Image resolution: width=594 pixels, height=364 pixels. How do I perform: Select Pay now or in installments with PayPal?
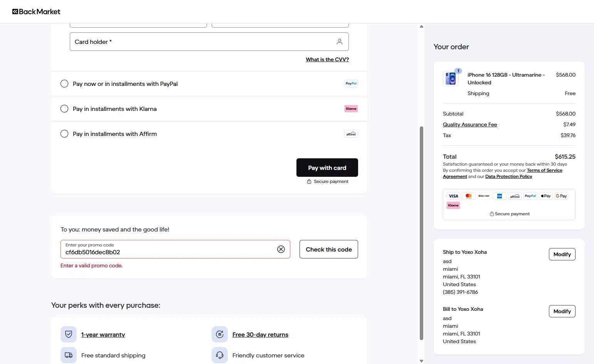point(64,84)
